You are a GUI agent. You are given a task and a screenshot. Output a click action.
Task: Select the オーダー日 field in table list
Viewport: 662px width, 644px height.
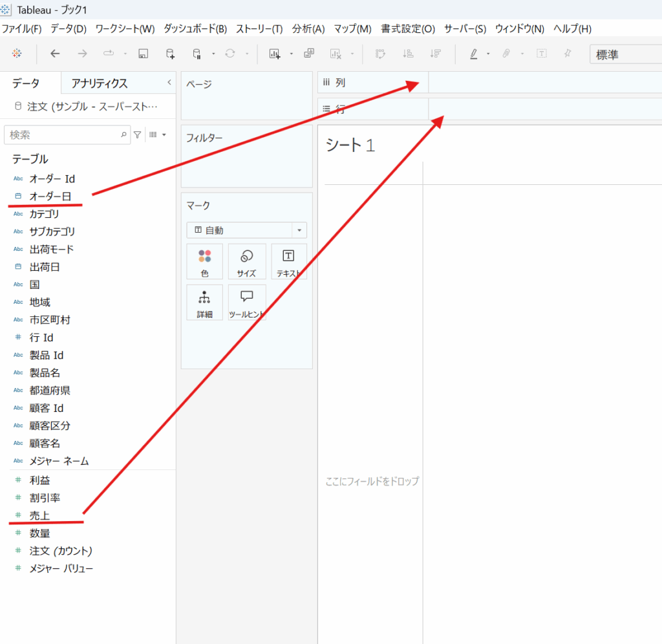tap(50, 196)
